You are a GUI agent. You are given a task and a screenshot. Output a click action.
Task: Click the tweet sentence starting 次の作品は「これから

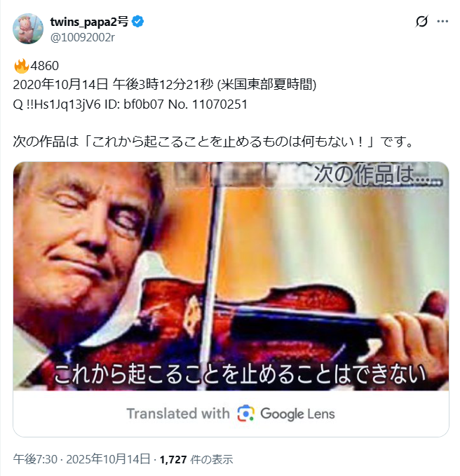(x=213, y=142)
